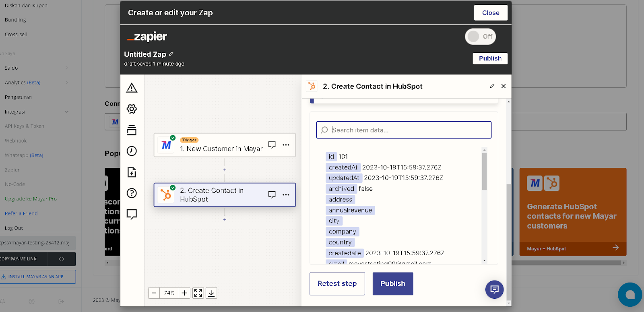Add step between trigger and HubSpot action
This screenshot has width=644, height=312.
[x=225, y=170]
